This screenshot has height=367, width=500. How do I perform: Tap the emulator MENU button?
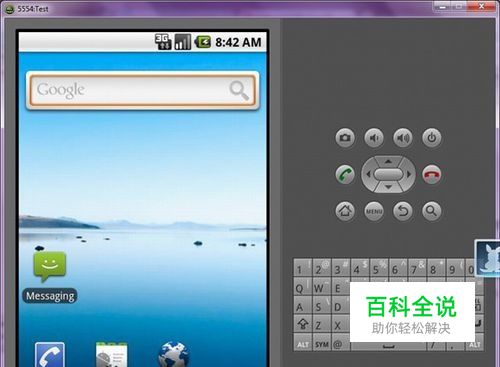(x=374, y=211)
